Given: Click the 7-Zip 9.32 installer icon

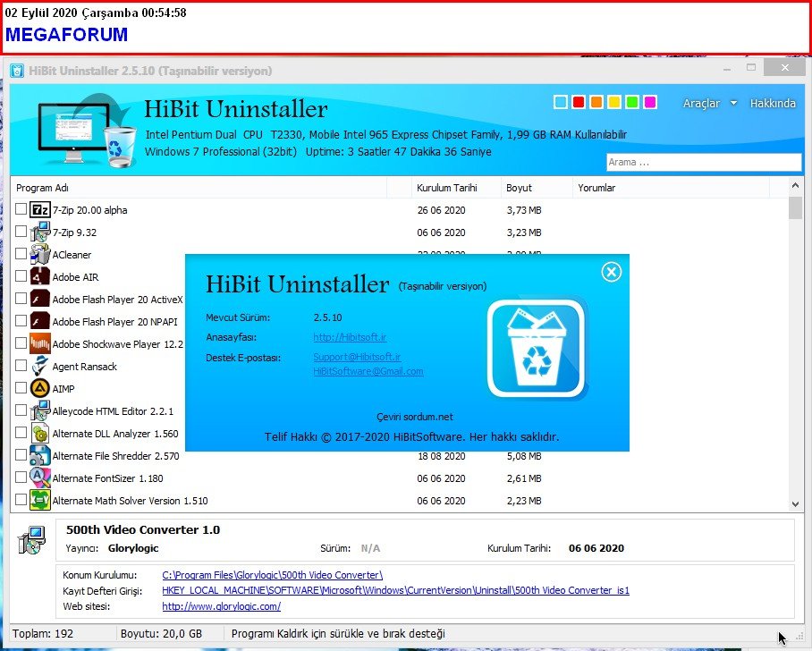Looking at the screenshot, I should (40, 232).
